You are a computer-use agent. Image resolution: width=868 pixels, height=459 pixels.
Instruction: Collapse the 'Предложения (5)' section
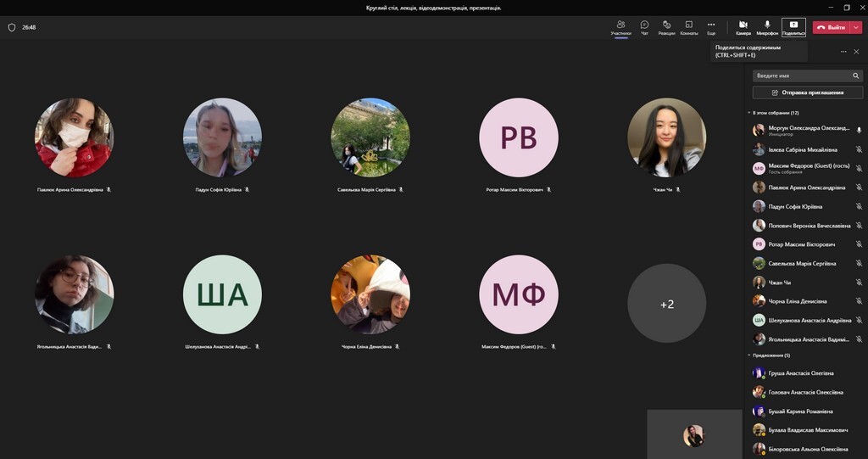click(x=749, y=355)
